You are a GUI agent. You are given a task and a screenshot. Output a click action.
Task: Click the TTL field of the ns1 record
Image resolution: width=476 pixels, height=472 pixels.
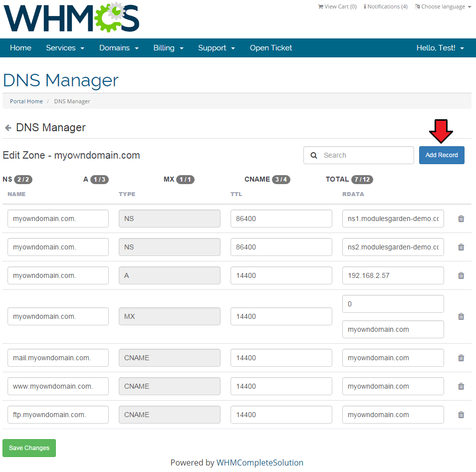[281, 219]
